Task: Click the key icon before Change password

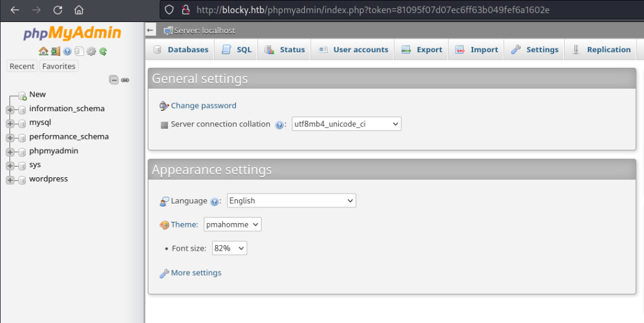Action: tap(164, 106)
